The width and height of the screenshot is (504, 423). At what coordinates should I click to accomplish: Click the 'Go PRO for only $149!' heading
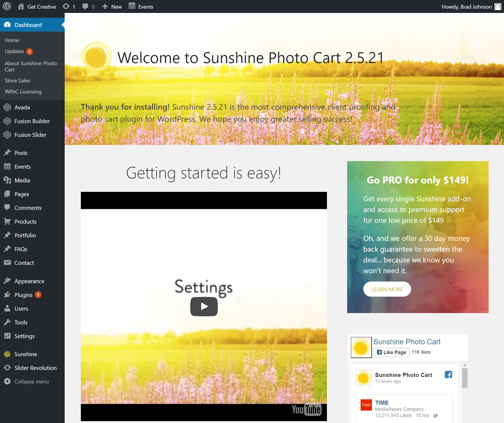click(x=418, y=180)
